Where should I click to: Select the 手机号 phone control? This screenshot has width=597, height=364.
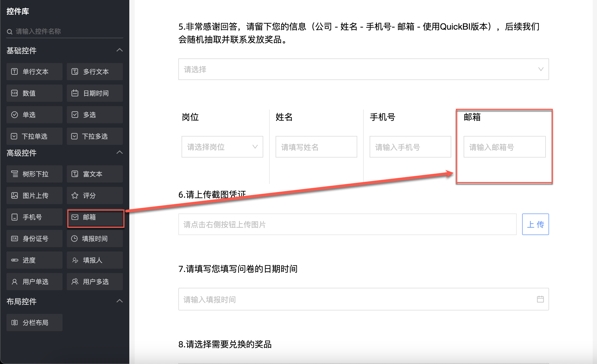[x=34, y=217]
